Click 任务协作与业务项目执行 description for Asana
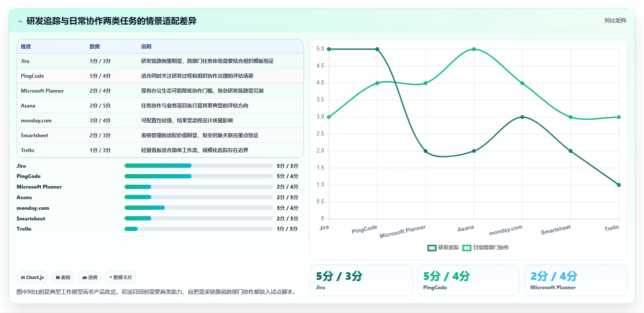 (x=195, y=106)
